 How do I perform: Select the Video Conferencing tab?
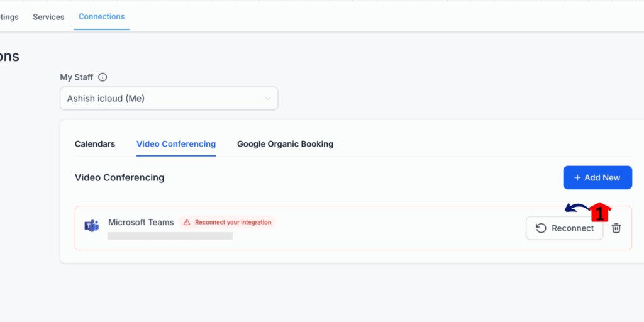pyautogui.click(x=176, y=144)
